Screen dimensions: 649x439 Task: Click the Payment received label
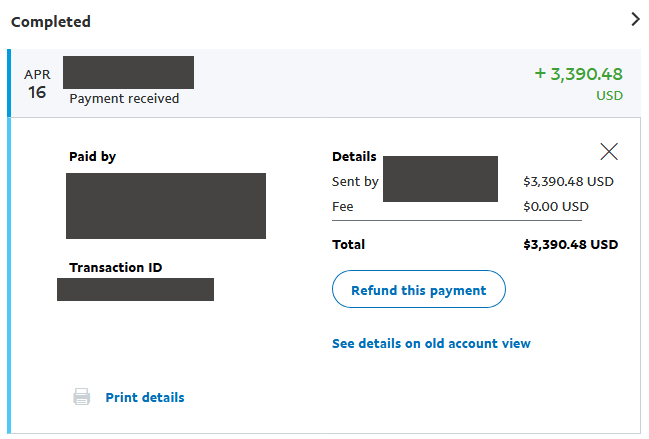click(x=124, y=98)
